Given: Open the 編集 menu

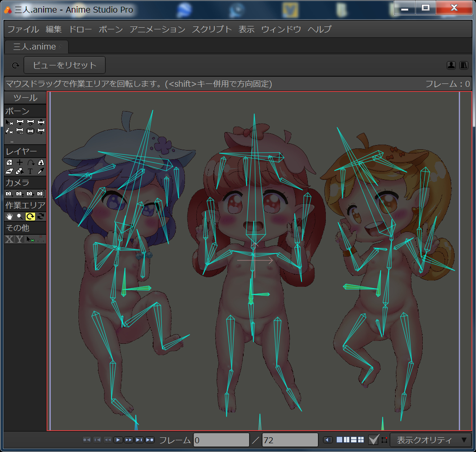Looking at the screenshot, I should click(x=54, y=29).
